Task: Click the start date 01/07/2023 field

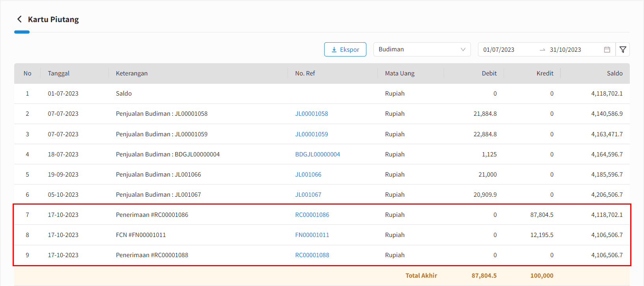Action: pyautogui.click(x=499, y=50)
